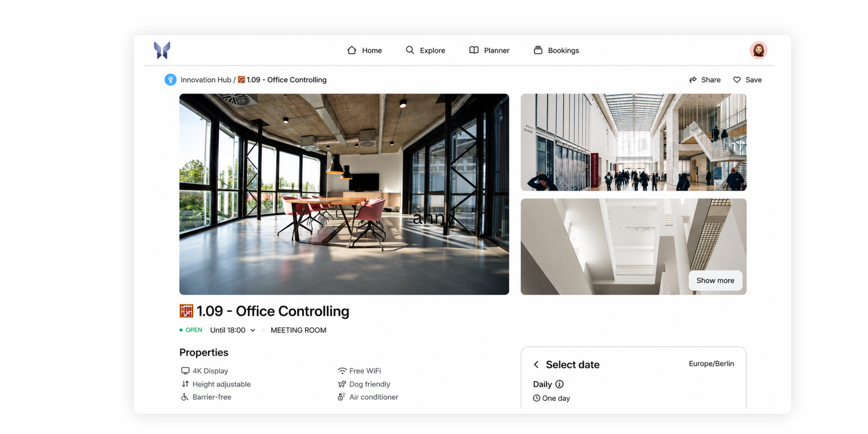868x434 pixels.
Task: Click the clock icon beside One day
Action: pos(537,398)
